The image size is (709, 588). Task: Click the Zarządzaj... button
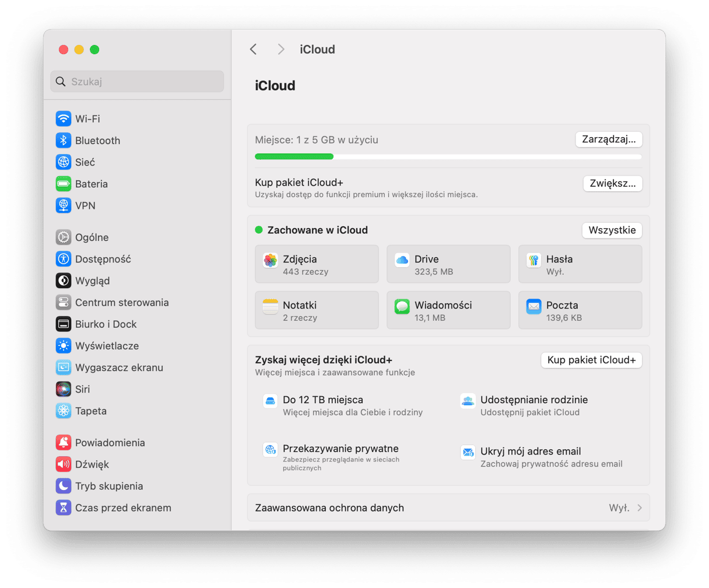point(609,139)
